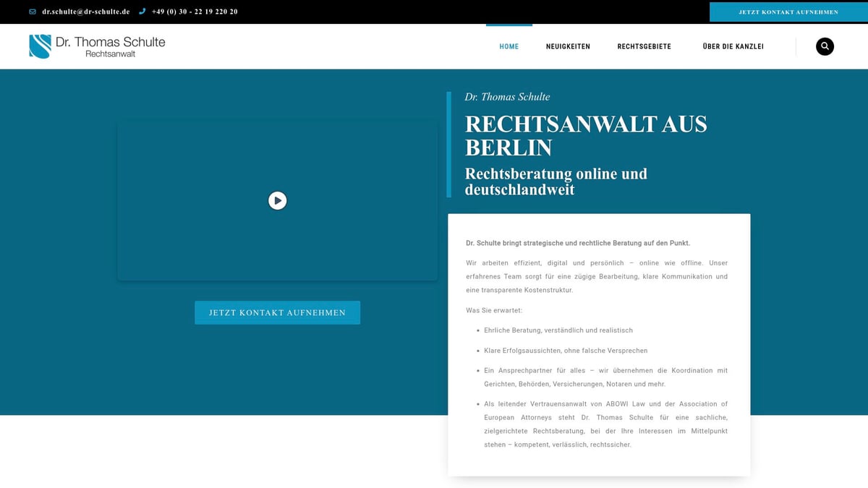
Task: Expand the Rechtsgebiete navigation menu
Action: [644, 46]
